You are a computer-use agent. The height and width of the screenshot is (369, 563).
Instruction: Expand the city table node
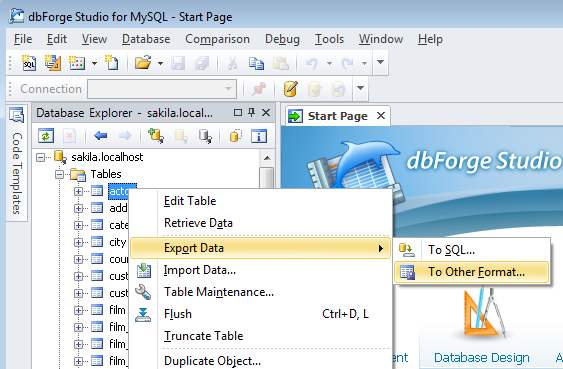[78, 242]
